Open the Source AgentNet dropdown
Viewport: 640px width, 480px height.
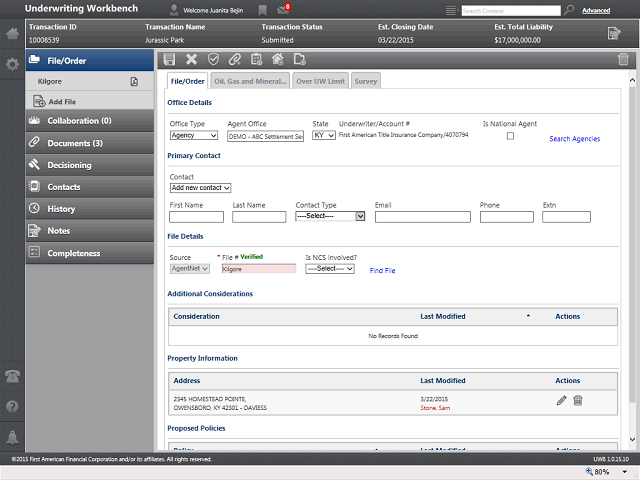pyautogui.click(x=190, y=269)
